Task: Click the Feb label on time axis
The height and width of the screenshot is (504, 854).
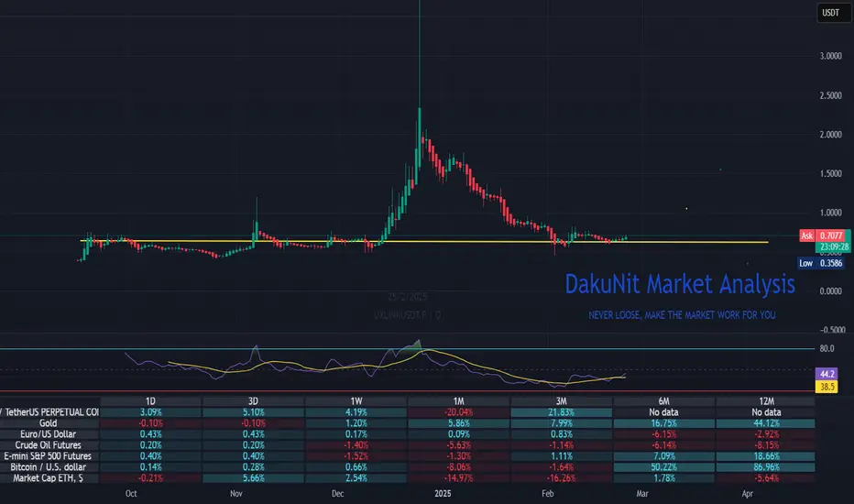Action: [547, 494]
